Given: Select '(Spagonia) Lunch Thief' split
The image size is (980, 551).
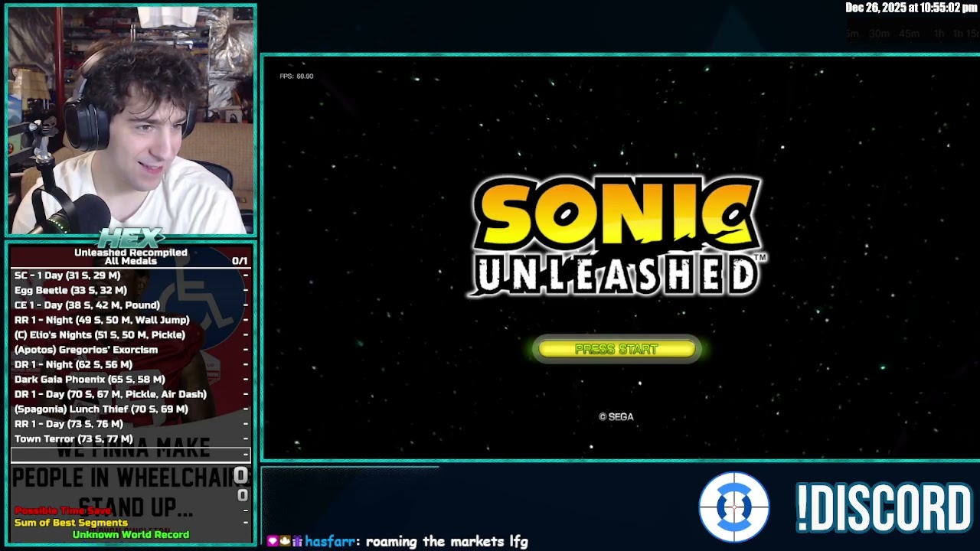Looking at the screenshot, I should click(131, 409).
